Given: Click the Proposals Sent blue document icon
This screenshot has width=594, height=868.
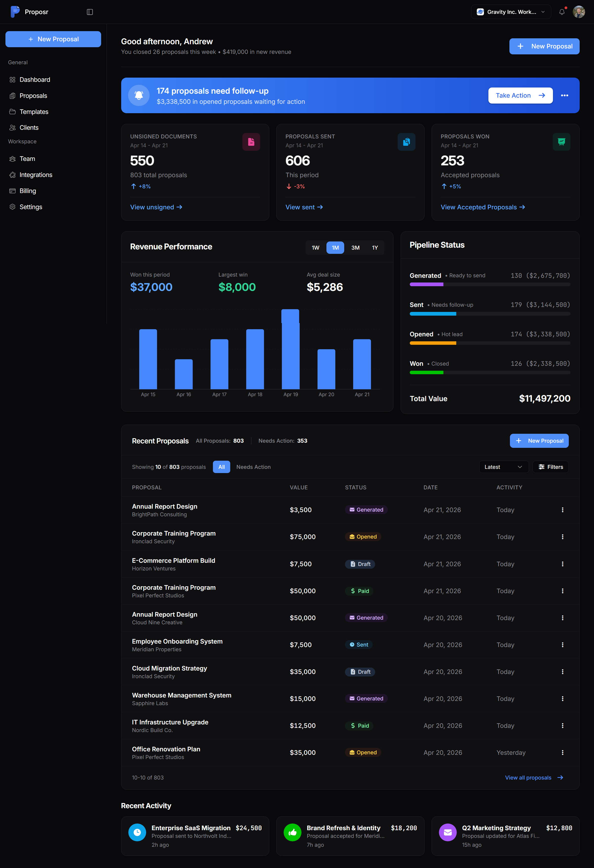Looking at the screenshot, I should tap(406, 142).
